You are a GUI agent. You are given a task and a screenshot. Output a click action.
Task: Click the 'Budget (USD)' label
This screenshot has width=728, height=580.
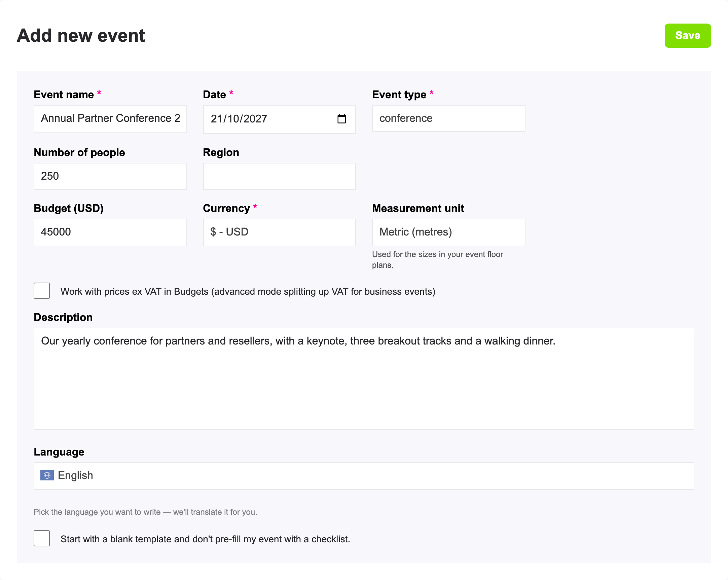[x=69, y=208]
